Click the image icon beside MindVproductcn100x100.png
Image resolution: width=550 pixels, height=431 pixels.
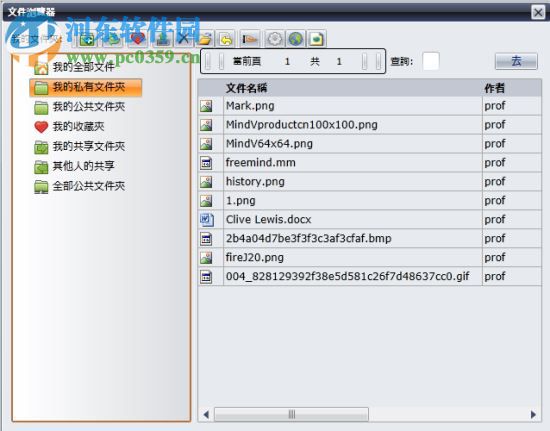click(x=206, y=125)
